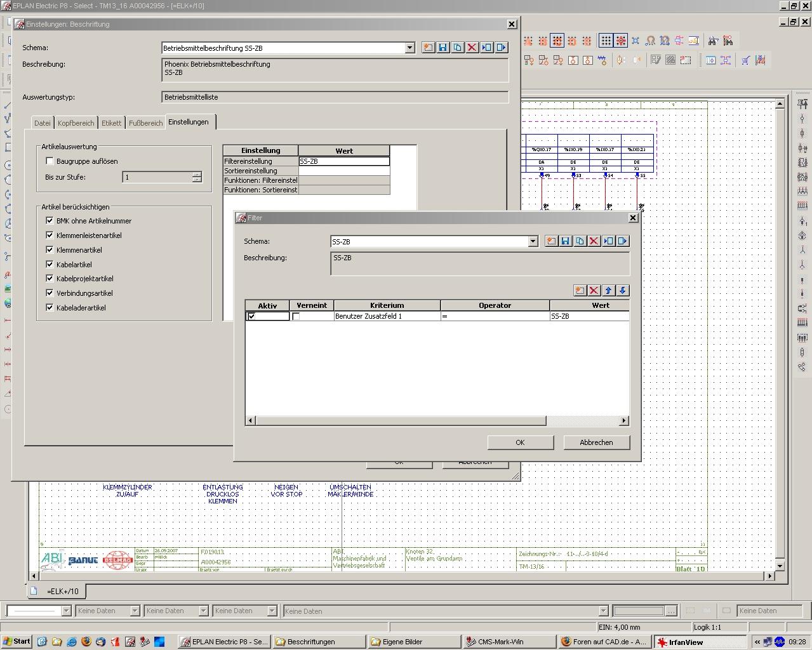812x650 pixels.
Task: Click the shopping cart icon in toolbar
Action: tap(745, 60)
